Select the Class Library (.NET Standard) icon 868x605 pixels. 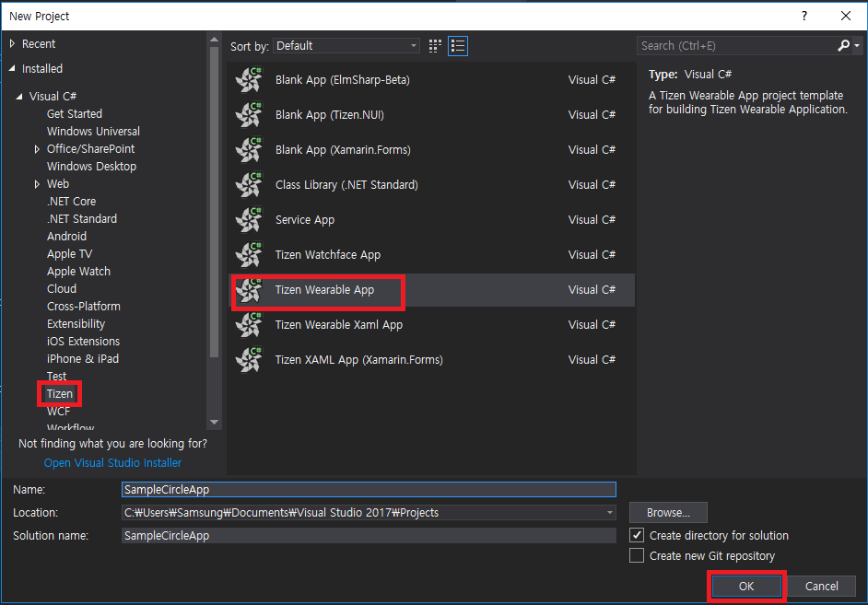pyautogui.click(x=249, y=184)
